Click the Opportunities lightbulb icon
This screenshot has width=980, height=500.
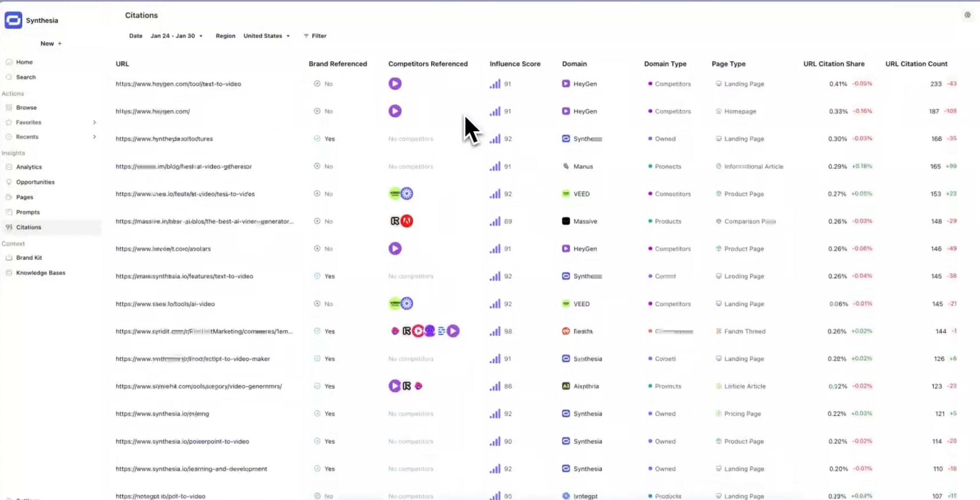tap(9, 182)
